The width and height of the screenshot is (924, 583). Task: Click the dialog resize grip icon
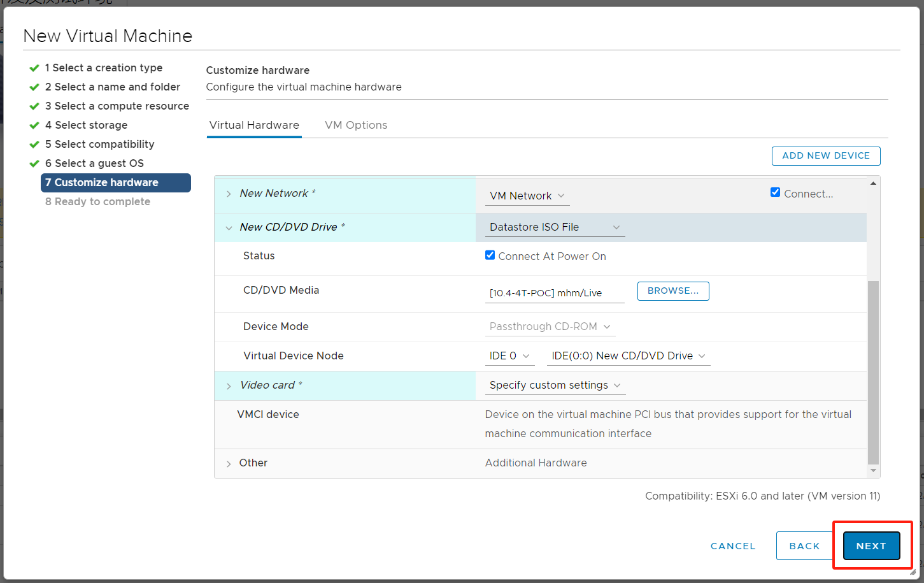click(913, 572)
